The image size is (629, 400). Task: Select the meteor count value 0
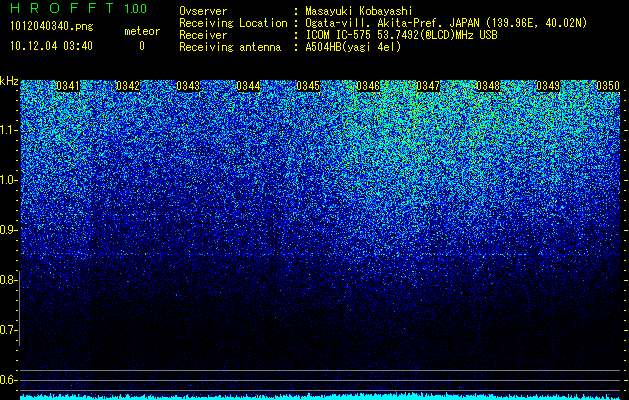(142, 46)
